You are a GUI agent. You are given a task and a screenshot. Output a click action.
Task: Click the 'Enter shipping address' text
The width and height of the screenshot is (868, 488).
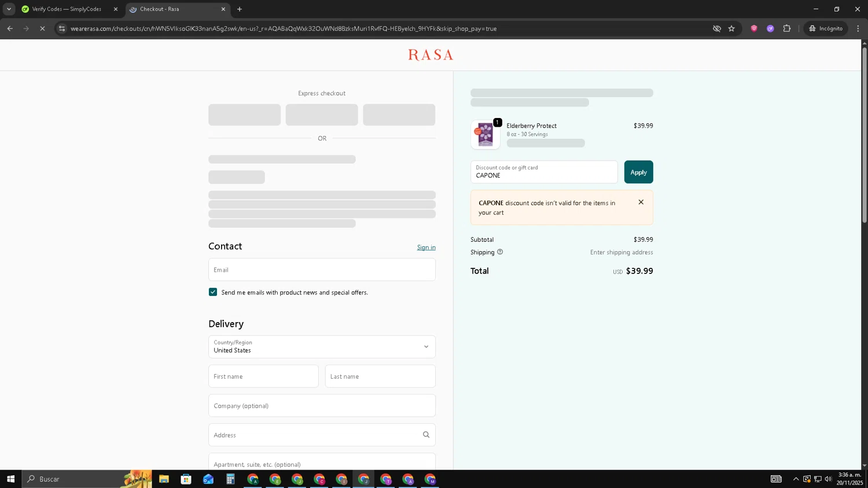(x=621, y=253)
